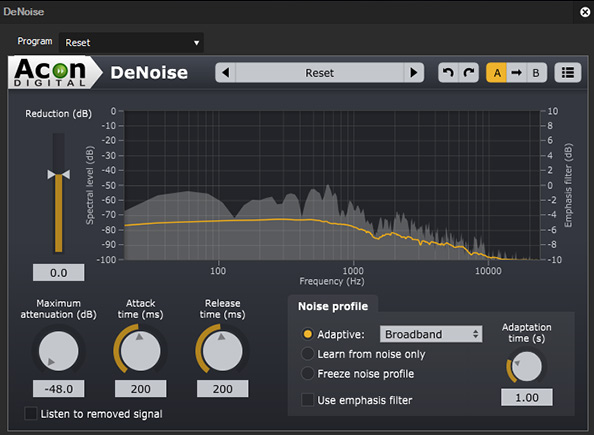Open the Reset preset selector in header
Screen dimensions: 594x435
point(320,72)
